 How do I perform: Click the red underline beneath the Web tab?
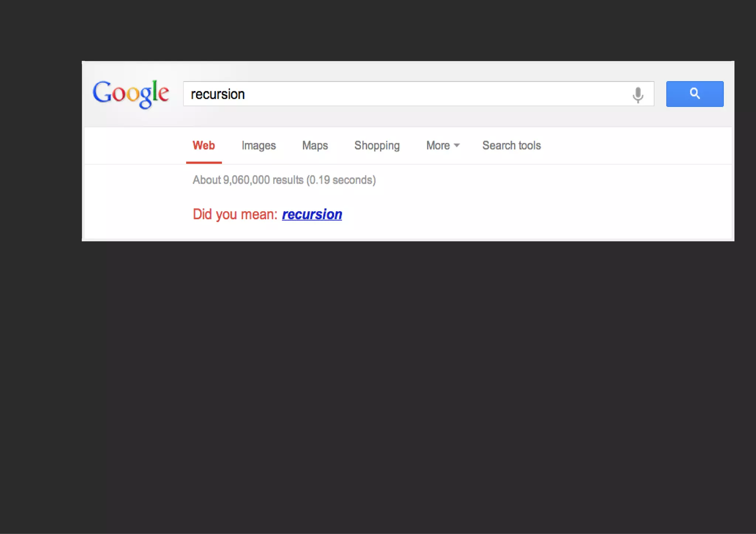(204, 162)
